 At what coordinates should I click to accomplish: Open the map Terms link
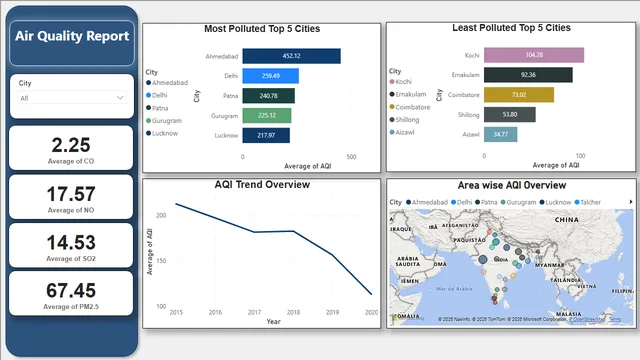(615, 320)
